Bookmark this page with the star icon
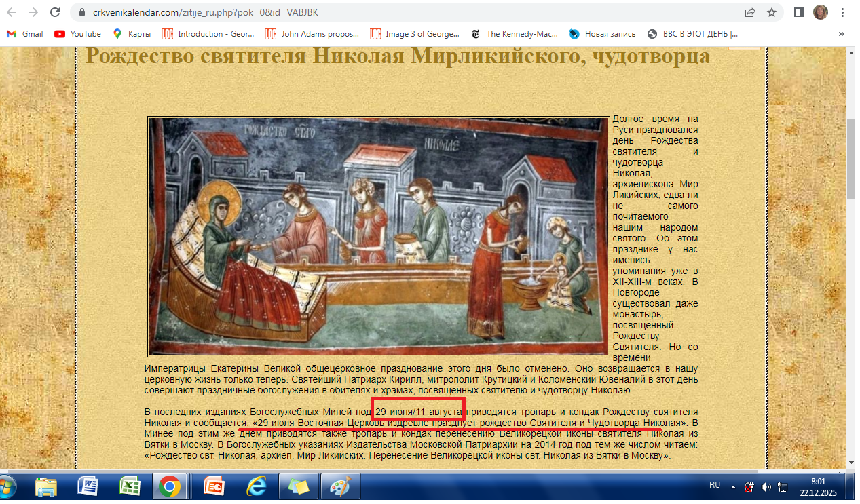This screenshot has width=860, height=504. [771, 12]
